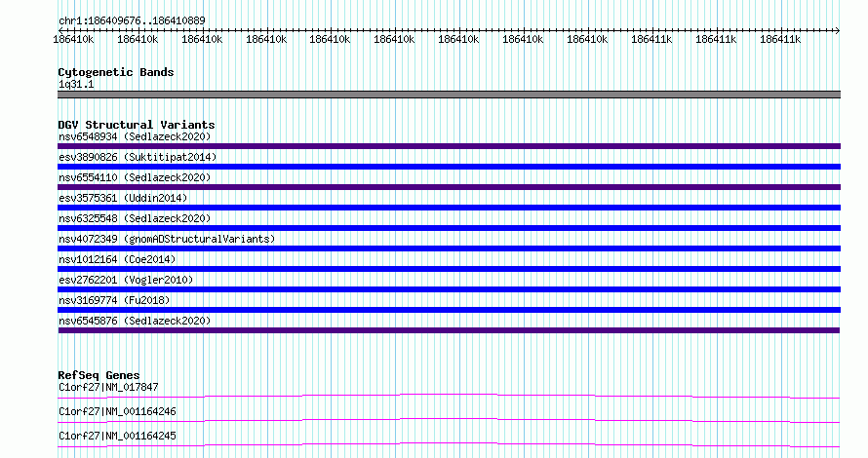The height and width of the screenshot is (458, 868).
Task: Click the nsv6554110 (Sedlazeck2020) label
Action: pyautogui.click(x=135, y=177)
